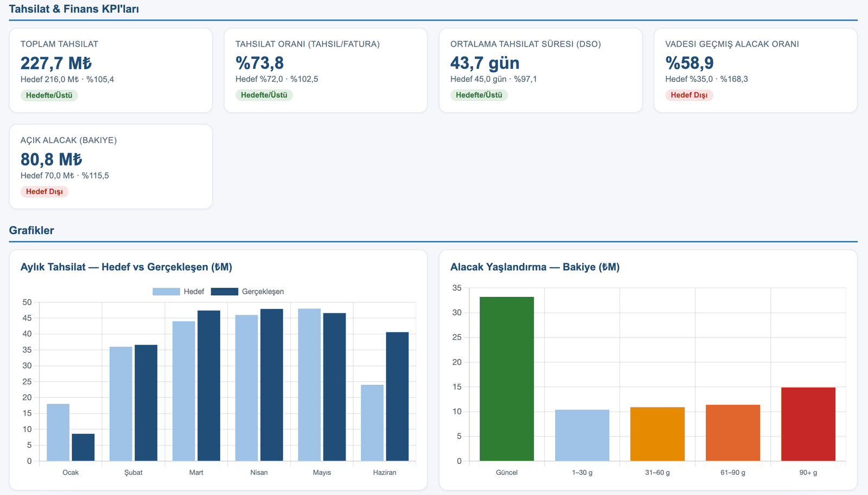Image resolution: width=868 pixels, height=495 pixels.
Task: Click 'Hedef 70,0 M₺ · %115,5' text
Action: tap(65, 175)
